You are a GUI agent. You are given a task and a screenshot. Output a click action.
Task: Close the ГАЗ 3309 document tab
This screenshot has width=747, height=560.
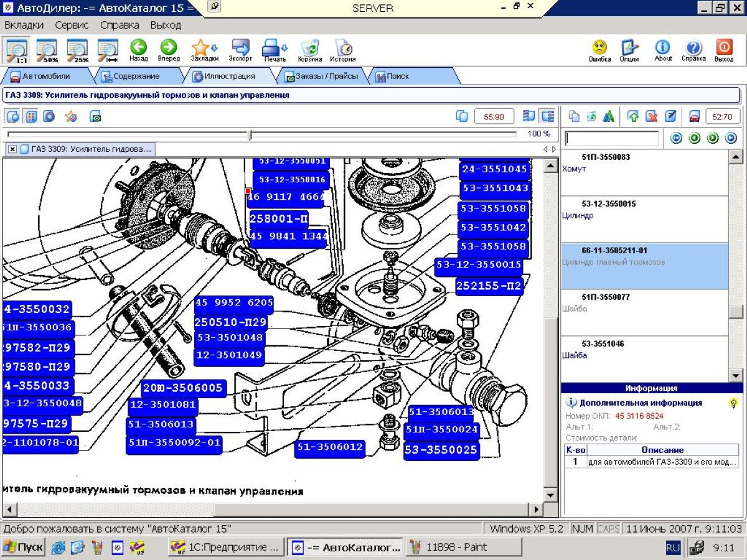click(12, 149)
